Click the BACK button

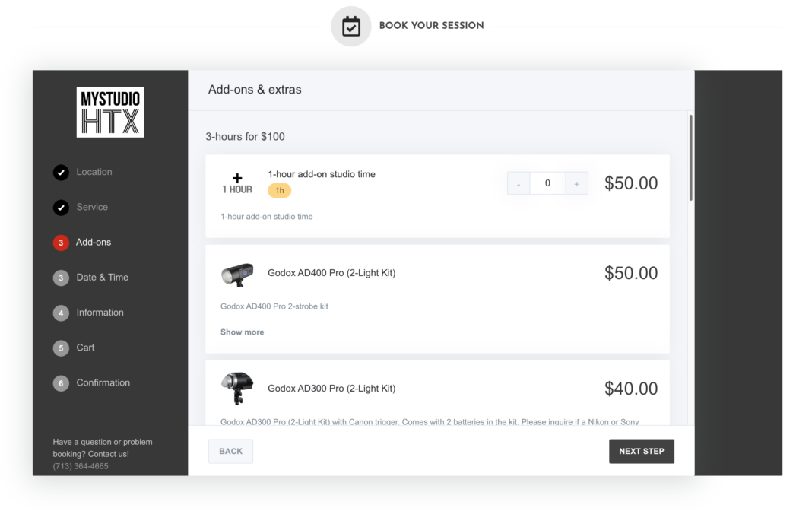[230, 452]
